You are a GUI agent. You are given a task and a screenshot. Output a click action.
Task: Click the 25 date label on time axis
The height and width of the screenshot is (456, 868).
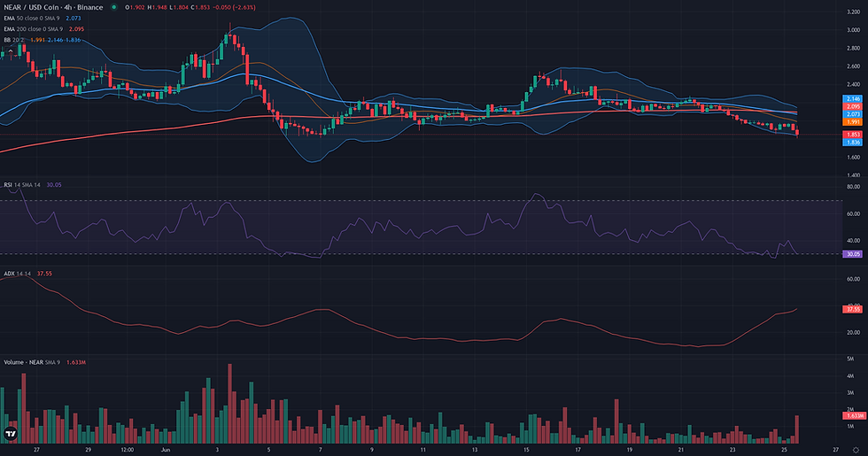click(785, 450)
